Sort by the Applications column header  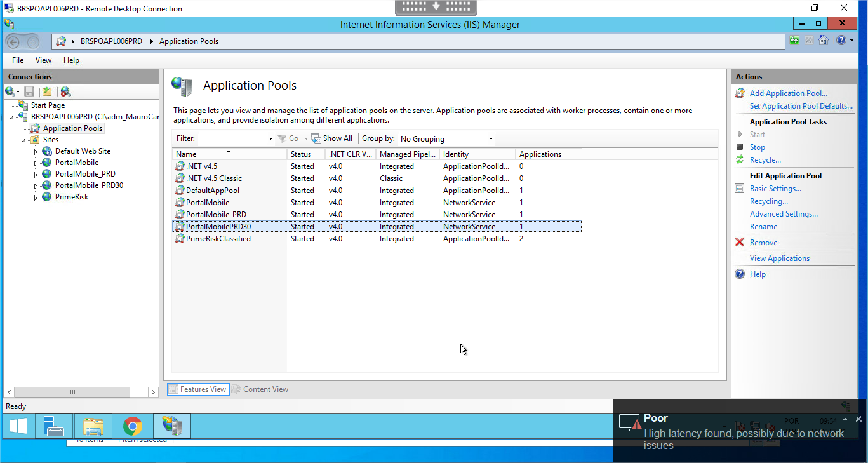[x=549, y=154]
